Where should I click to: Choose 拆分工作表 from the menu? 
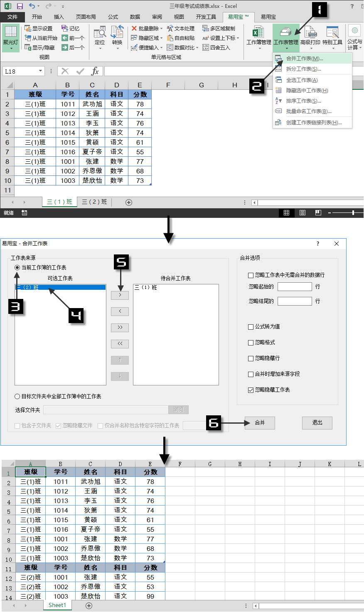point(312,69)
